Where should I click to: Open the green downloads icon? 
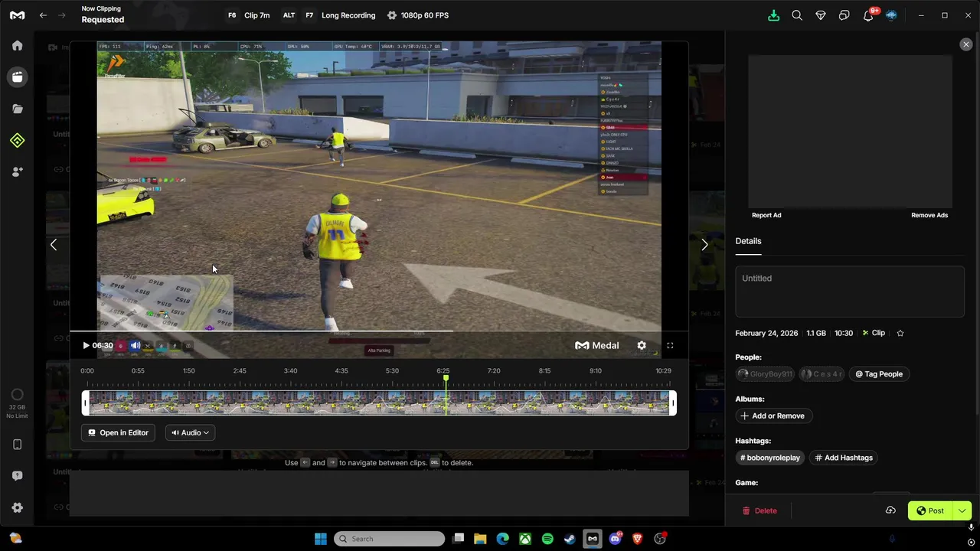pos(773,15)
